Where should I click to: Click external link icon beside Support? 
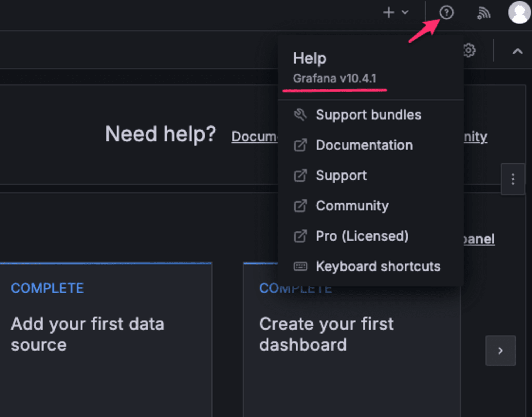click(x=300, y=175)
